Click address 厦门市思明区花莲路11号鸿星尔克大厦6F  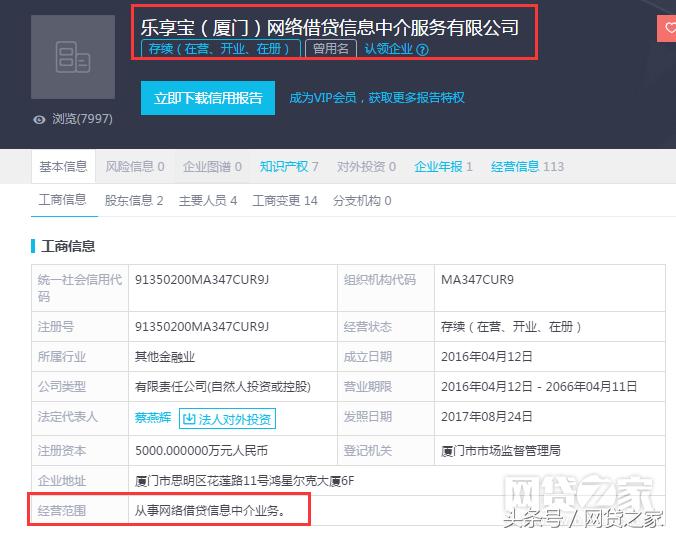[244, 480]
